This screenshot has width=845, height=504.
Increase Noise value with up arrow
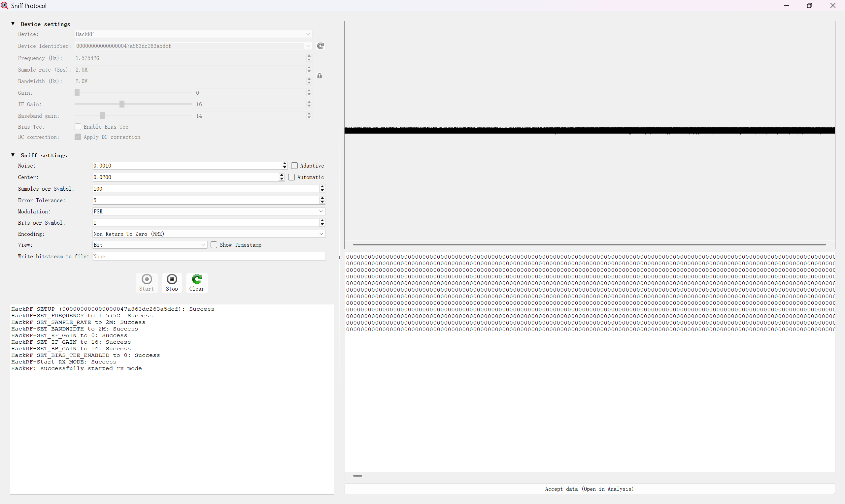(285, 164)
